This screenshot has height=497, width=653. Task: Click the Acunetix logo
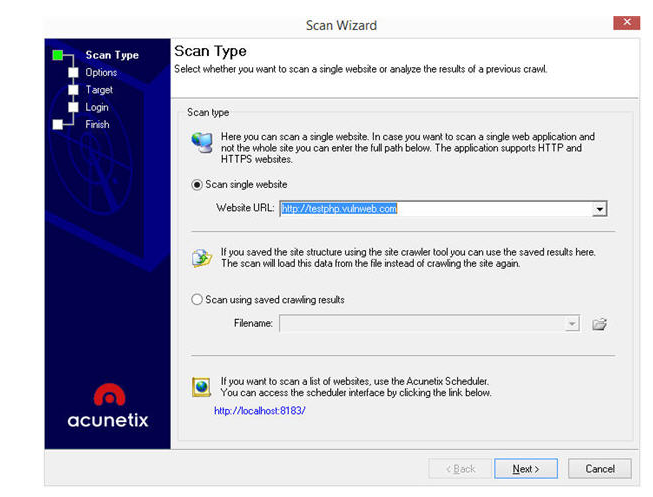click(108, 406)
